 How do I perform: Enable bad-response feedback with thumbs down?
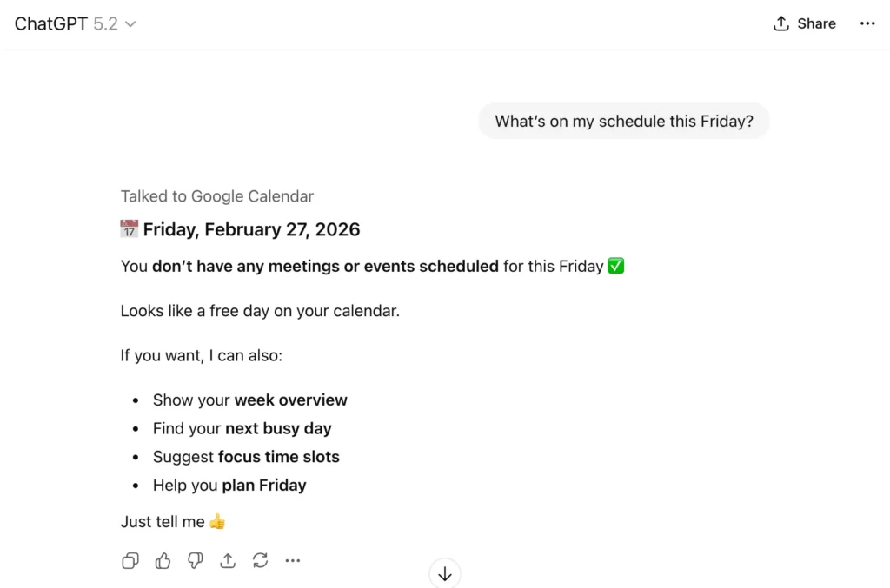coord(195,561)
